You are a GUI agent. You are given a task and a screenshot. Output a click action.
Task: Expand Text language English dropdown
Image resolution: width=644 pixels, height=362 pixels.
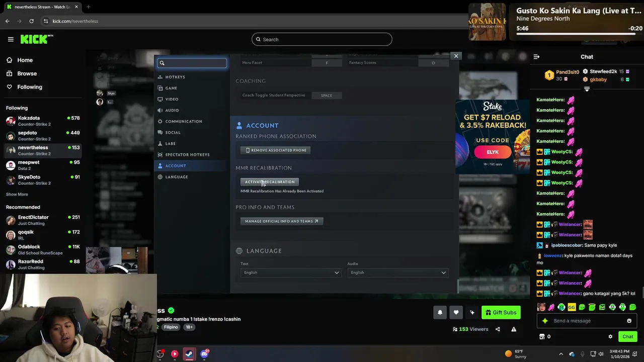(291, 273)
